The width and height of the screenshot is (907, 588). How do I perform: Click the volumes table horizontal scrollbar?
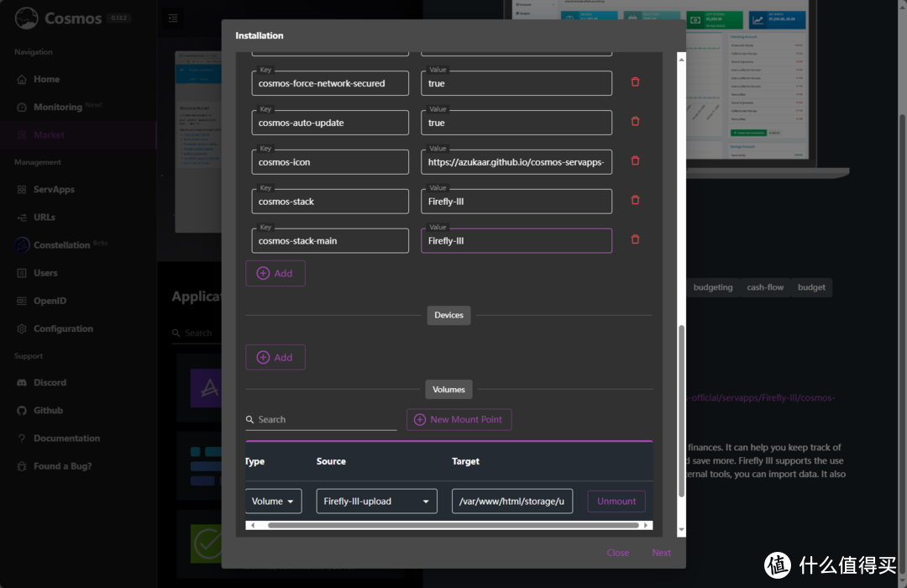453,526
